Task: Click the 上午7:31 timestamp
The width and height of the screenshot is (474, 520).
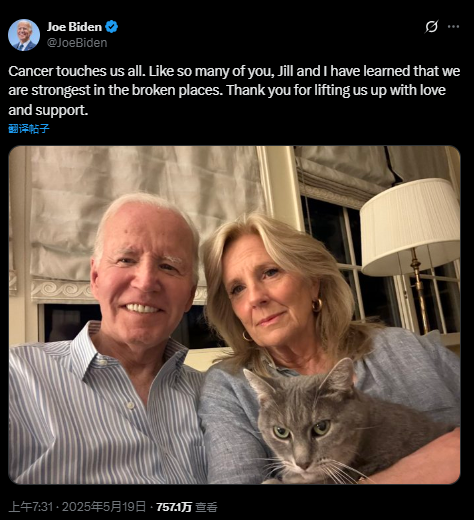Action: click(x=31, y=507)
